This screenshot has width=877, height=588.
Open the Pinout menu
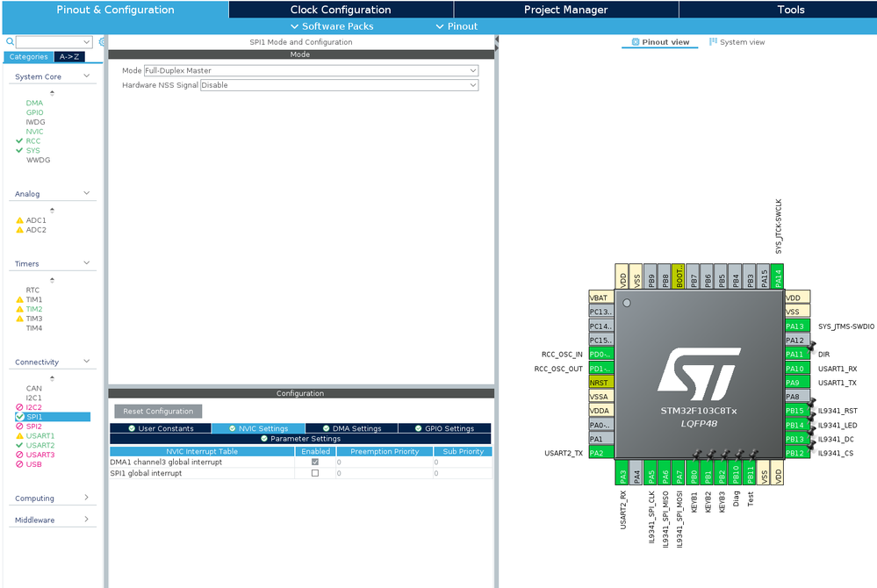[457, 26]
